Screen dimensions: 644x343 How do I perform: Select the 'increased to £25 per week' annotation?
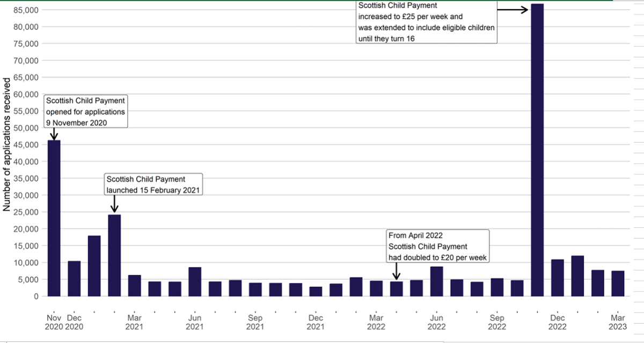pos(427,22)
